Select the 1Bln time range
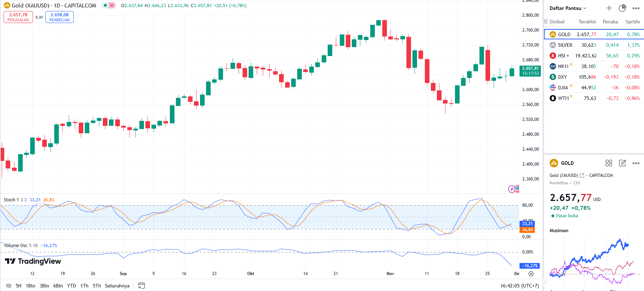Viewport: 644px width, 291px height. tap(30, 286)
